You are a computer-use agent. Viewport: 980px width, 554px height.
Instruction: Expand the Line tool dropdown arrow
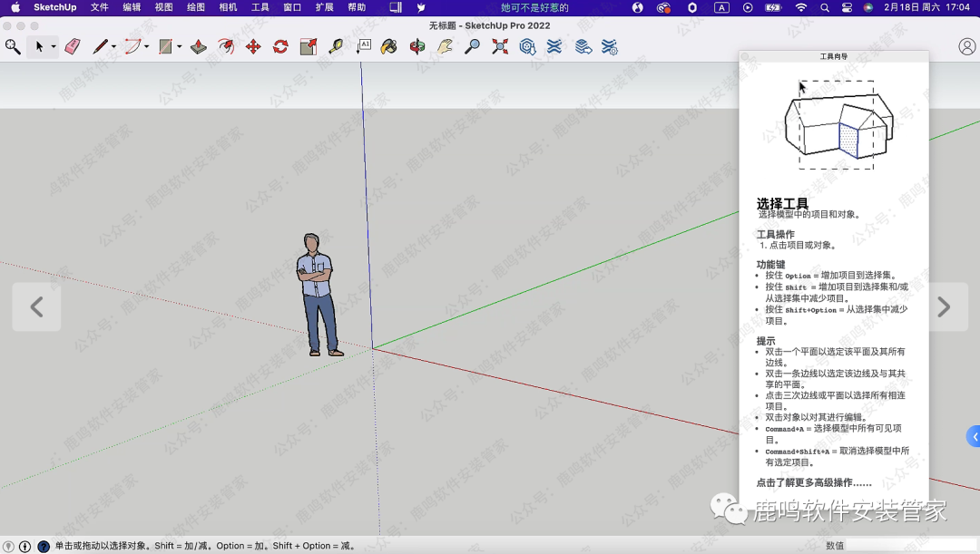coord(113,47)
